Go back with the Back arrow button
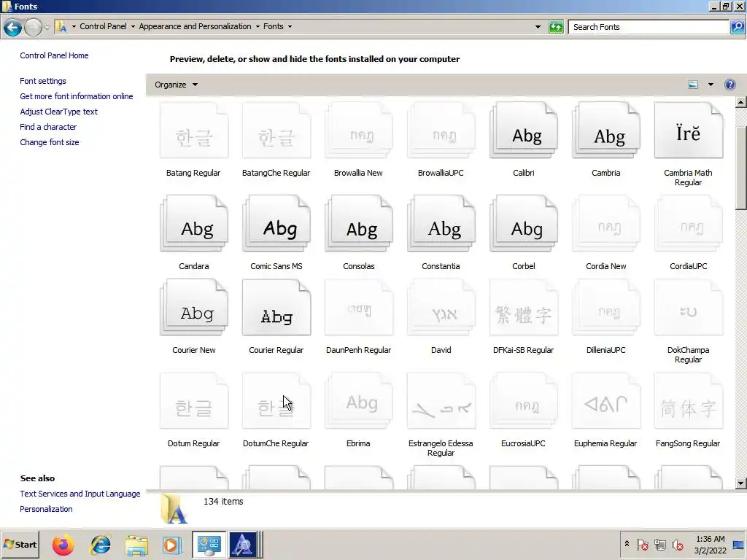Image resolution: width=747 pixels, height=560 pixels. pos(13,27)
